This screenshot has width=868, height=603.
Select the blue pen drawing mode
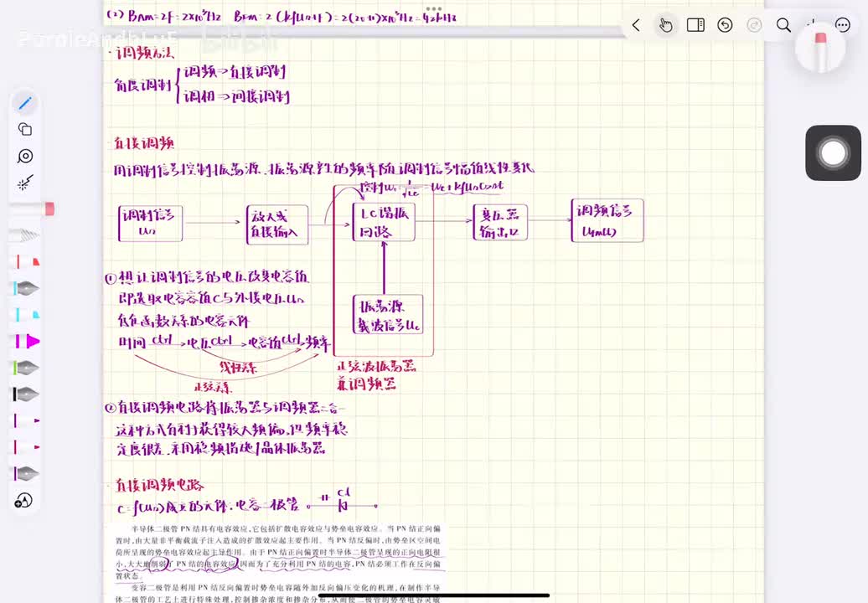(25, 103)
